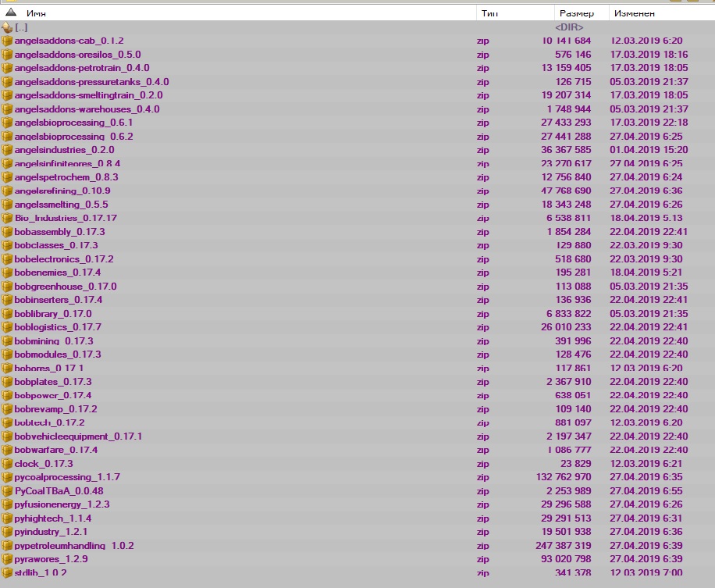This screenshot has height=588, width=715.
Task: Click the date 12.03.2019 7:00
Action: click(x=646, y=572)
